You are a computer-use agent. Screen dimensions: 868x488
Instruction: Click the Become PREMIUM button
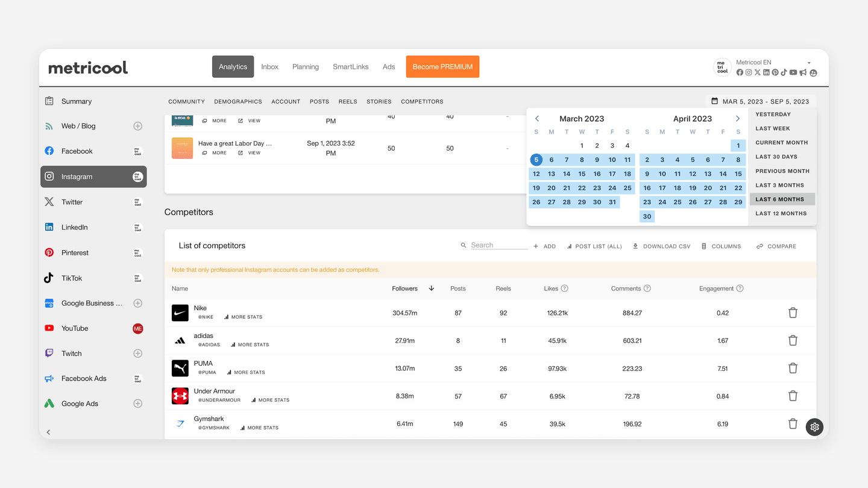point(442,67)
